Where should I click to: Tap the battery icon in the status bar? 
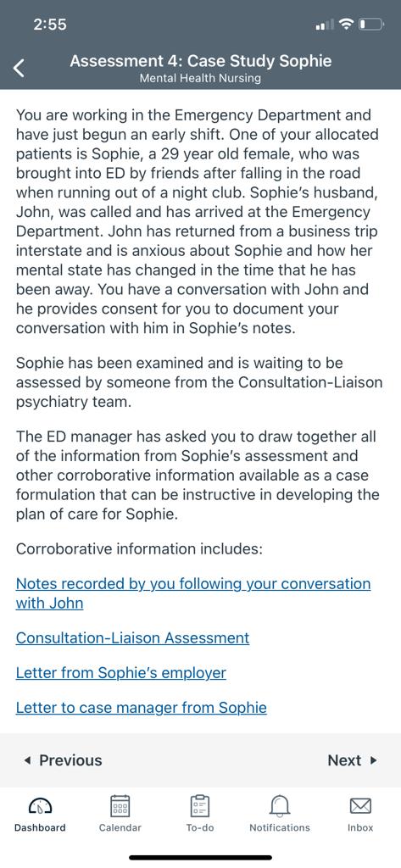[371, 25]
